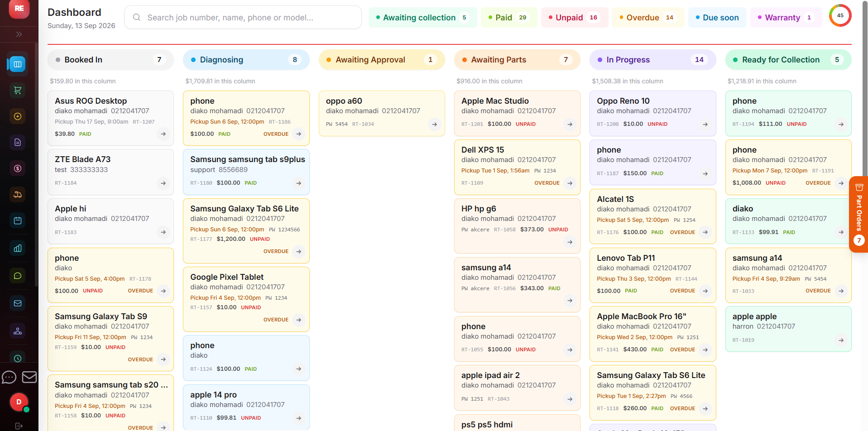Screen dimensions: 868x431
Task: Open arrow on ZTE Blade A73 card
Action: (163, 183)
